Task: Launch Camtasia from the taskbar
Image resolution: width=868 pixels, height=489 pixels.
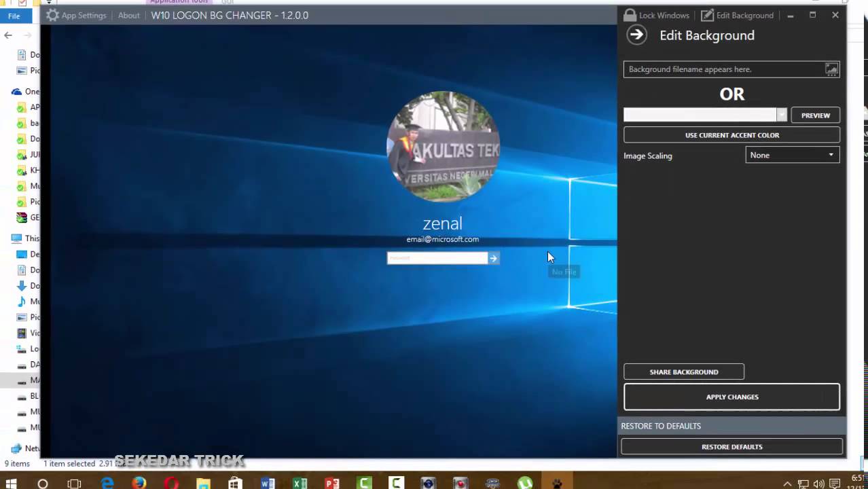Action: pyautogui.click(x=364, y=484)
